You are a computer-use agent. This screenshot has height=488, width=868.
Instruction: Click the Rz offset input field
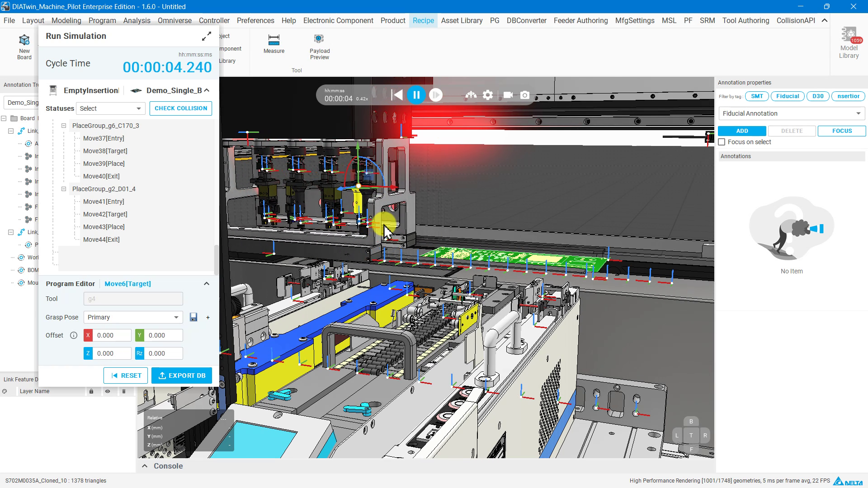click(164, 353)
